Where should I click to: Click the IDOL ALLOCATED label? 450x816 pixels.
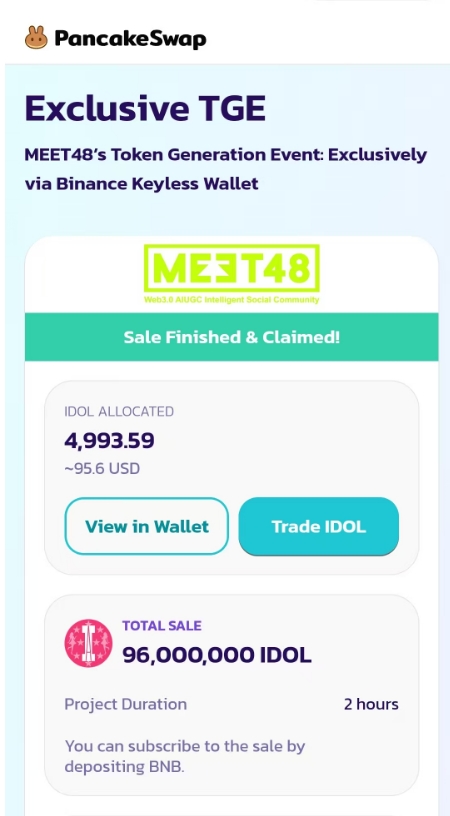click(119, 412)
